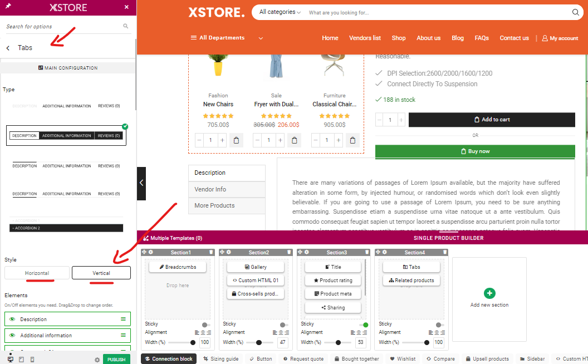
Task: Set Section1 alignment to left
Action: [197, 332]
